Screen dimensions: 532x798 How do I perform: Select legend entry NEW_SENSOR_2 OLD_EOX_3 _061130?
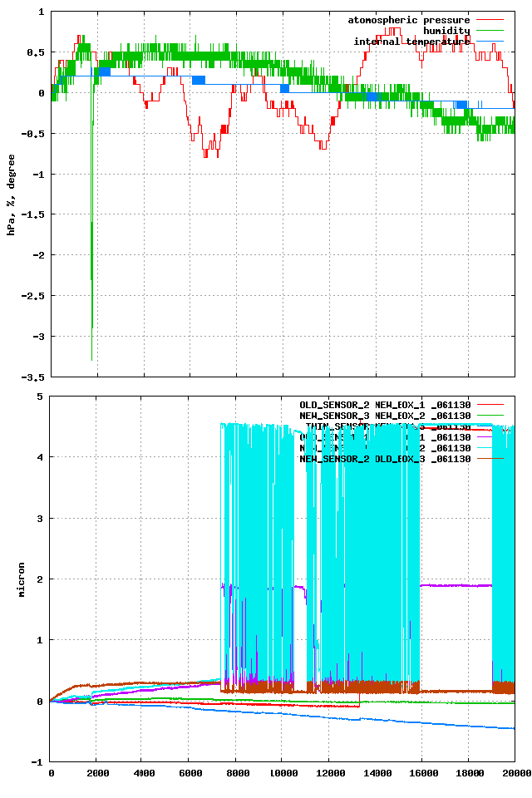pos(385,459)
